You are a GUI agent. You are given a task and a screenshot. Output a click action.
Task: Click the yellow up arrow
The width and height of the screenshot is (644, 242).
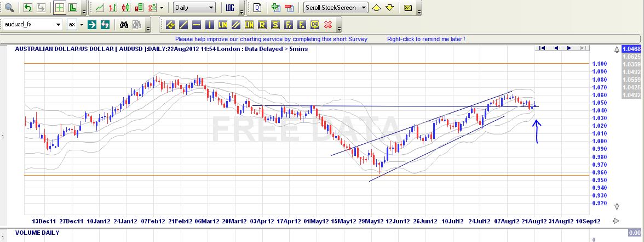click(376, 8)
